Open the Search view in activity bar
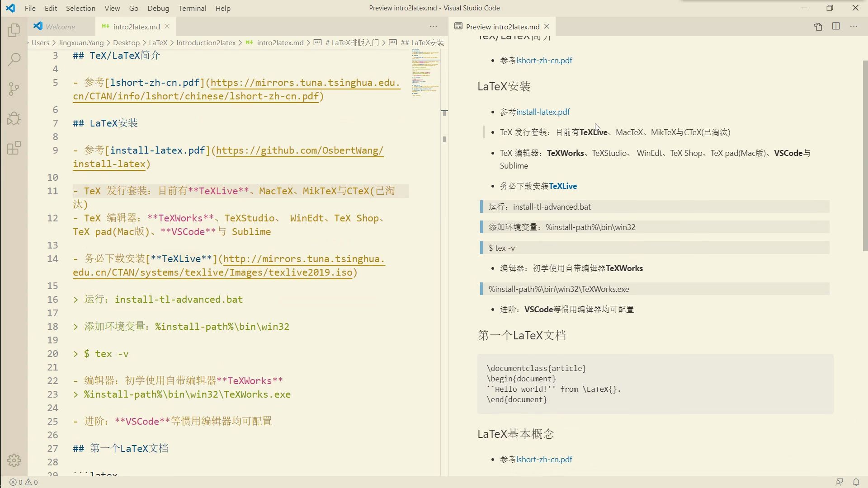This screenshot has height=488, width=868. pyautogui.click(x=14, y=59)
